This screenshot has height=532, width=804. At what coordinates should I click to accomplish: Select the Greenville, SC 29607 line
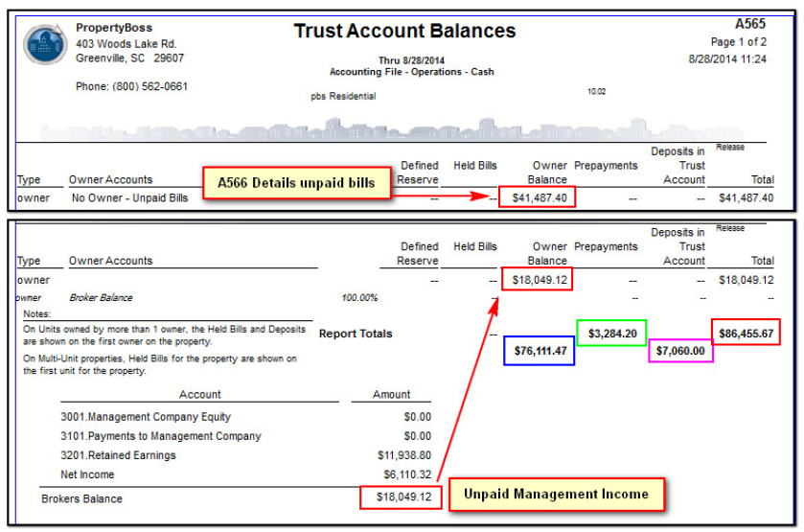point(129,58)
